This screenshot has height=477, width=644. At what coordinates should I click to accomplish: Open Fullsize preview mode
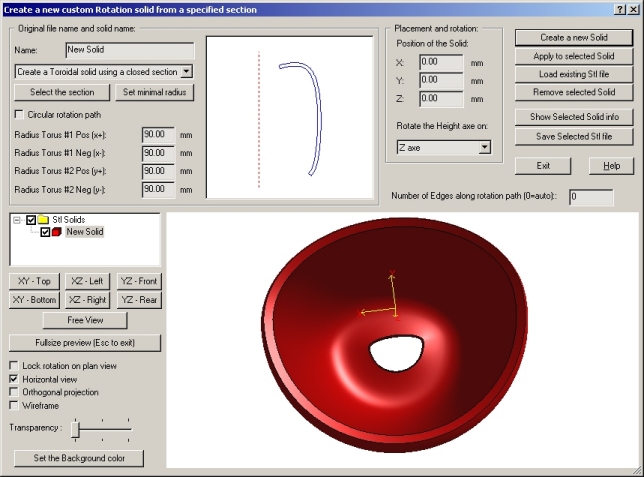click(85, 343)
